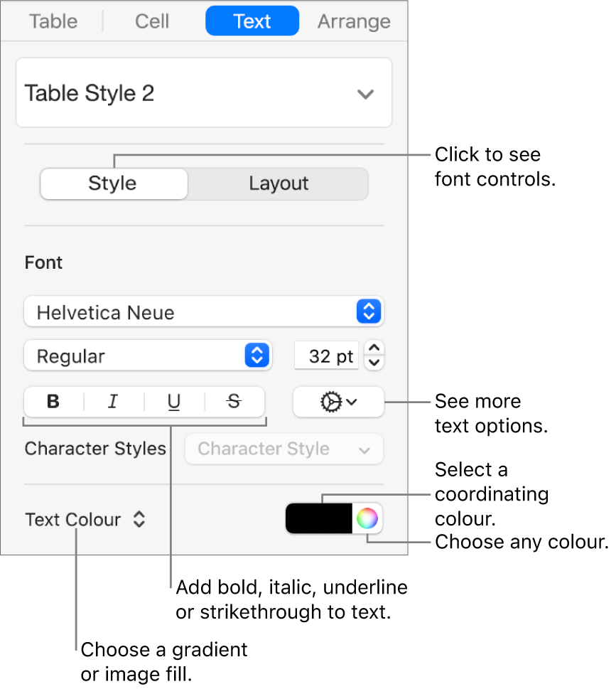Switch to the Style segment
616x694 pixels.
113,183
